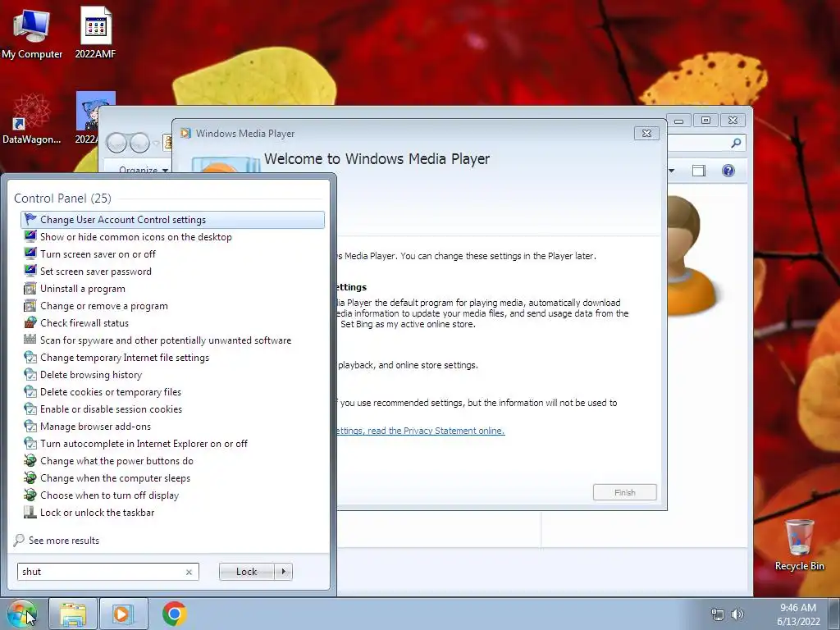The width and height of the screenshot is (840, 630).
Task: Toggle preview pane icon in background window
Action: click(x=699, y=171)
